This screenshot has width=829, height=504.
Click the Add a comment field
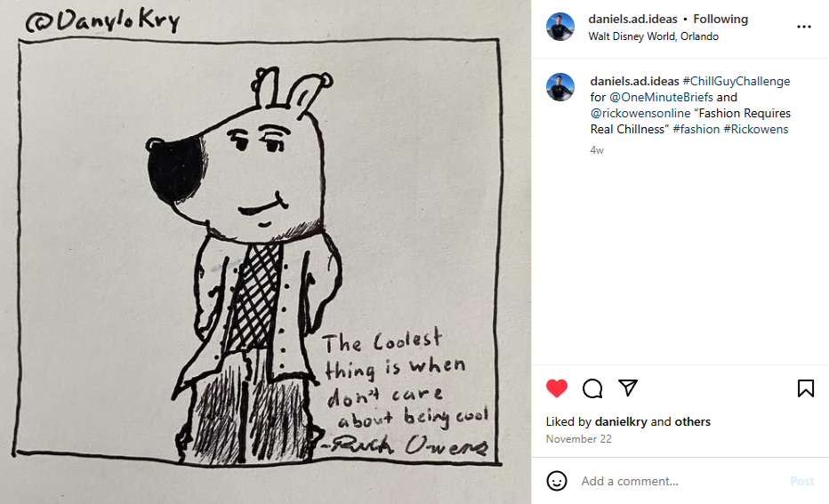(682, 481)
